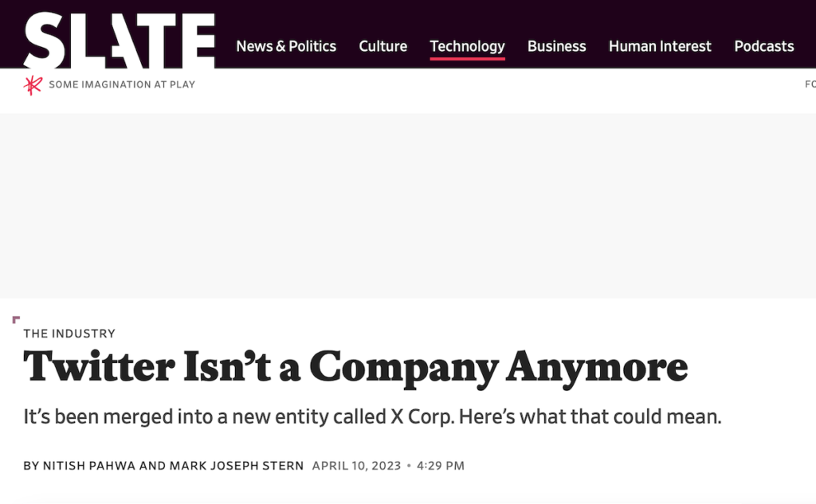Open The Industry rubric link
Viewport: 816px width, 504px height.
pos(69,334)
